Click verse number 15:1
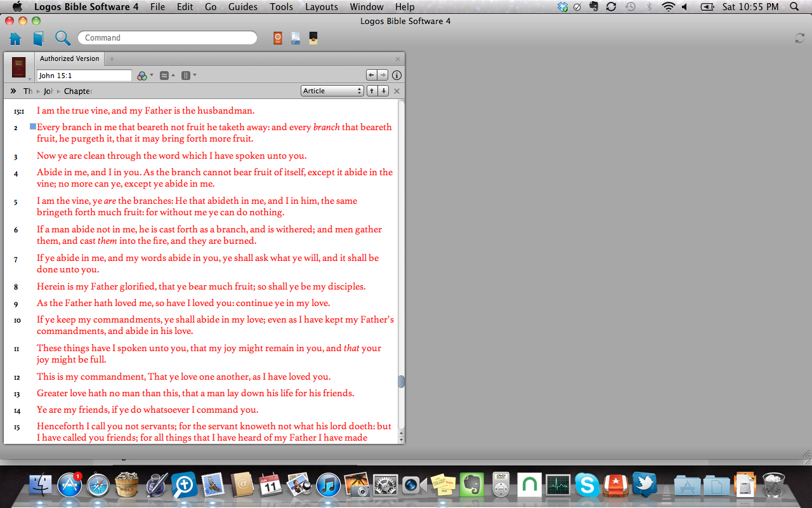The image size is (812, 508). click(18, 111)
